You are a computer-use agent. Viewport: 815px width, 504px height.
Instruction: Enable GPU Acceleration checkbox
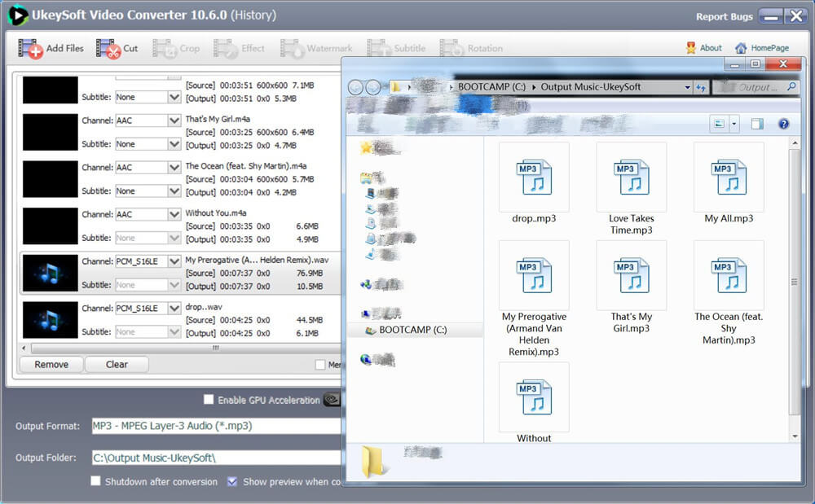(209, 400)
